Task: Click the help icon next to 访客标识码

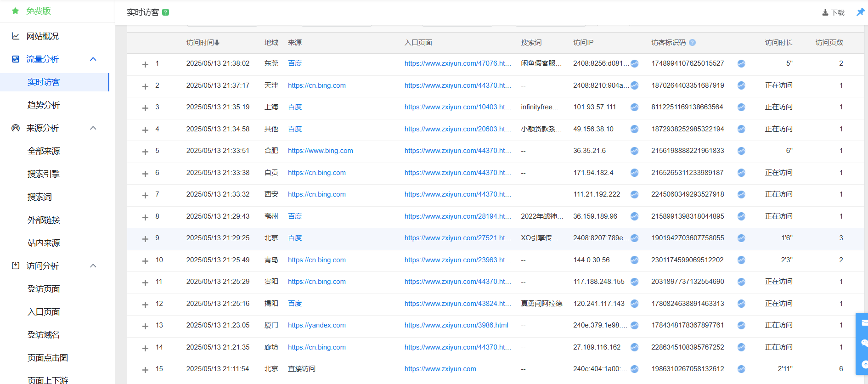Action: click(x=692, y=43)
